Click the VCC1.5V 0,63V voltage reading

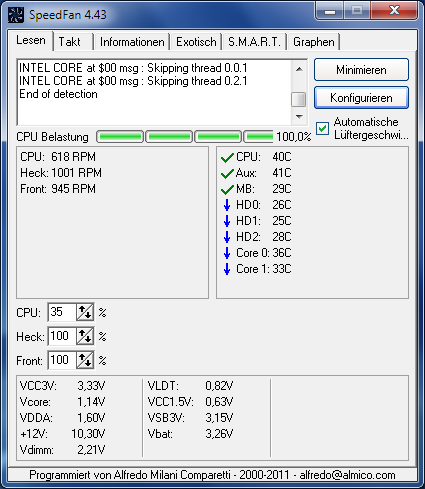pyautogui.click(x=190, y=402)
